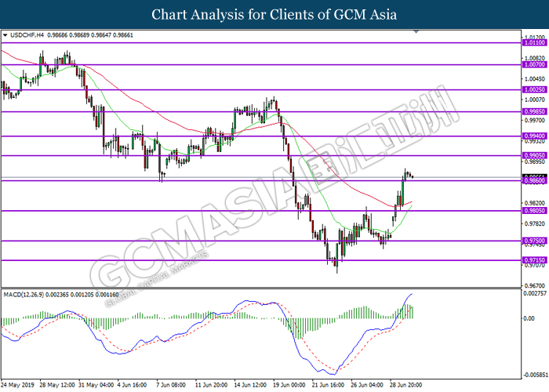
Task: Select the 0.97500 price level label
Action: [534, 241]
